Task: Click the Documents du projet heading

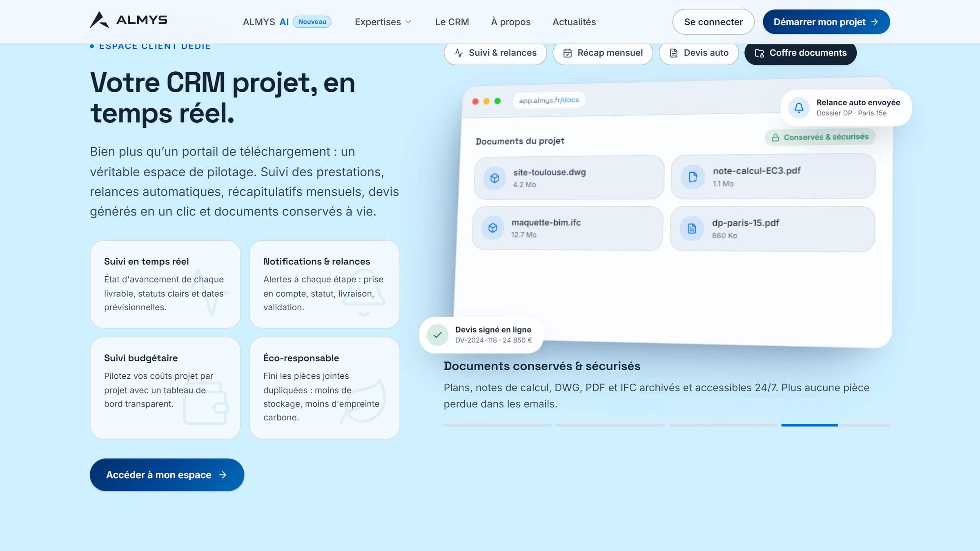Action: [520, 141]
